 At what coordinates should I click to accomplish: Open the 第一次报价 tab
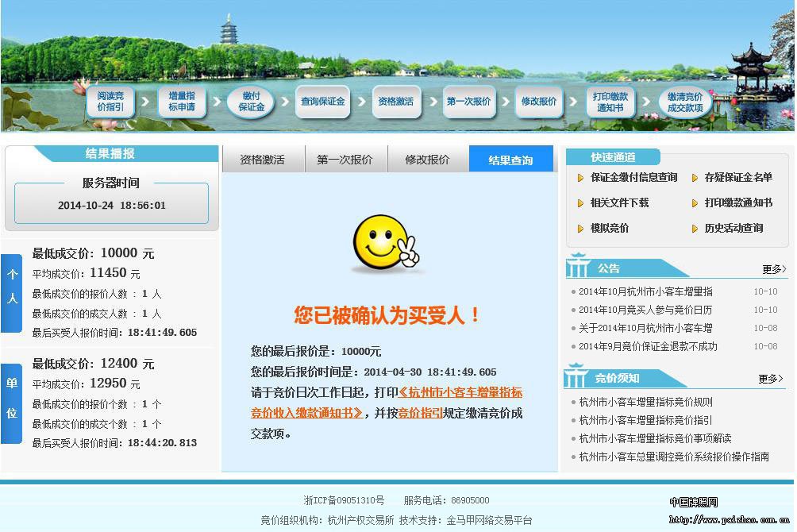coord(345,160)
